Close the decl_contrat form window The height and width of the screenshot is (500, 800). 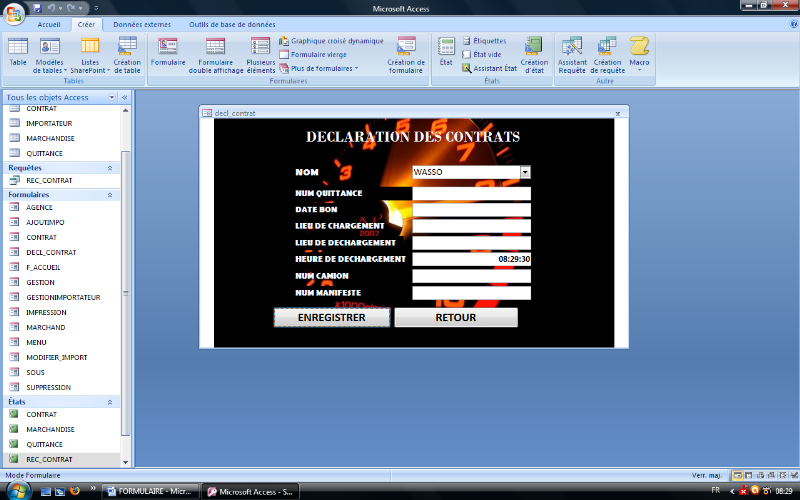point(617,113)
